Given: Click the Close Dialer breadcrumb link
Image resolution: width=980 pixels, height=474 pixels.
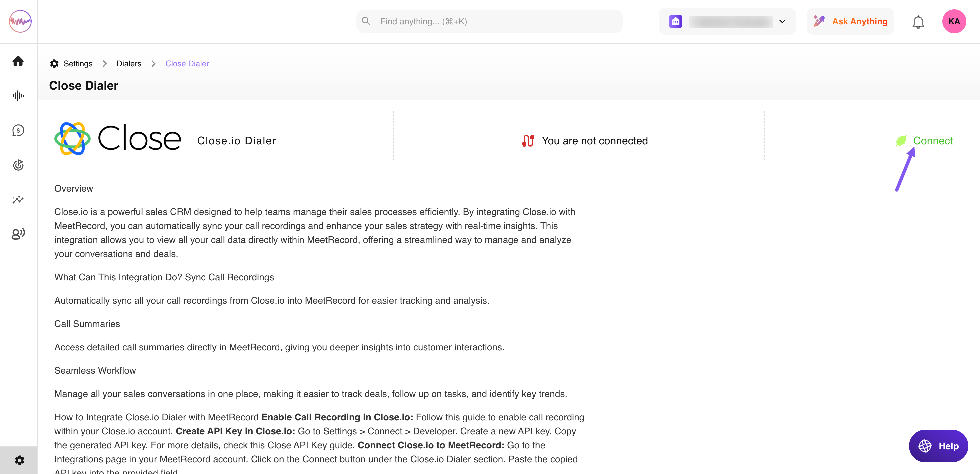Looking at the screenshot, I should [187, 64].
